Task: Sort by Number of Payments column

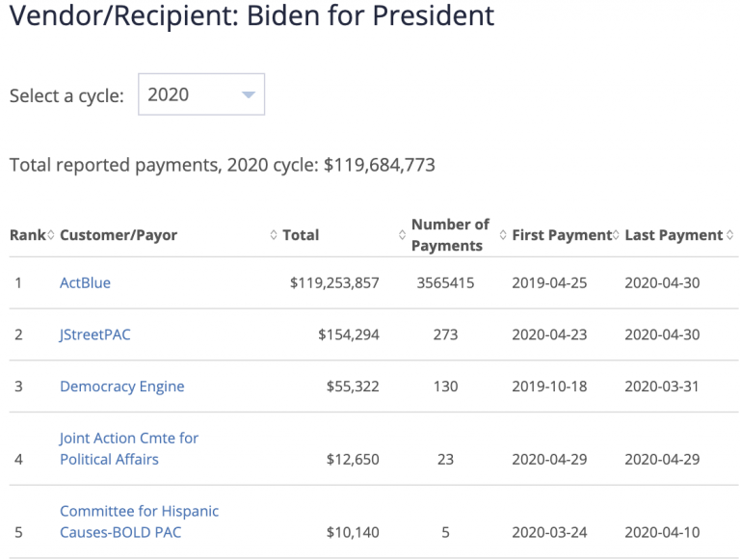Action: pos(450,235)
